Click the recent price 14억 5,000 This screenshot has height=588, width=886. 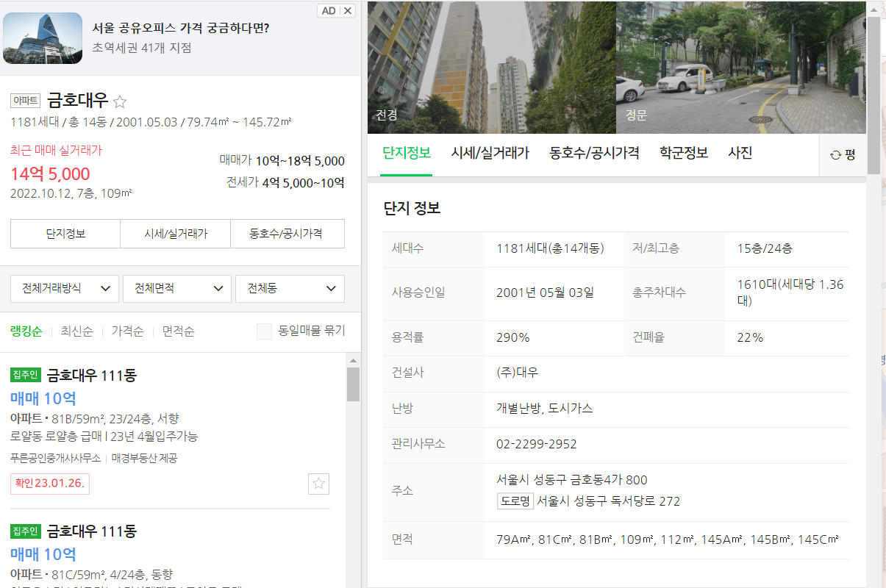pyautogui.click(x=50, y=174)
